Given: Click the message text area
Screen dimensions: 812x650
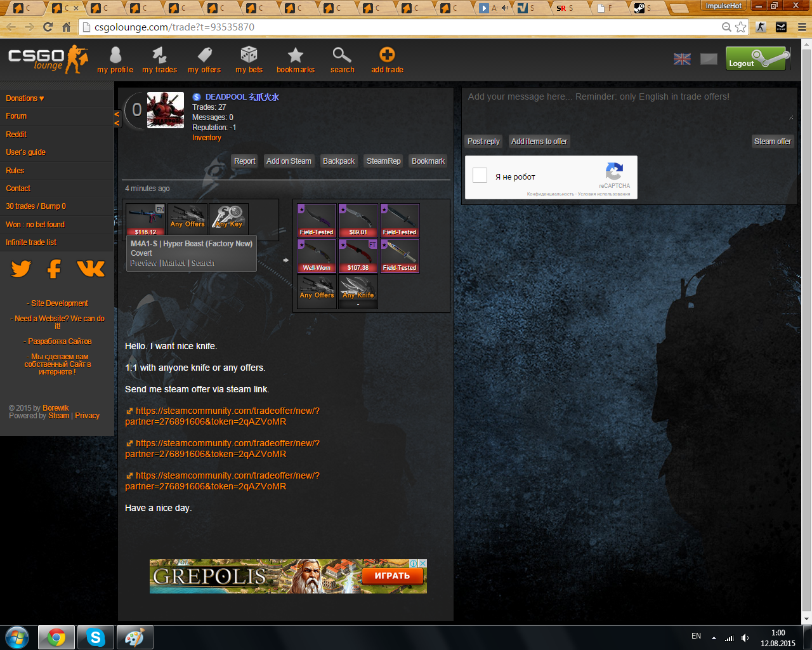Looking at the screenshot, I should coord(628,105).
